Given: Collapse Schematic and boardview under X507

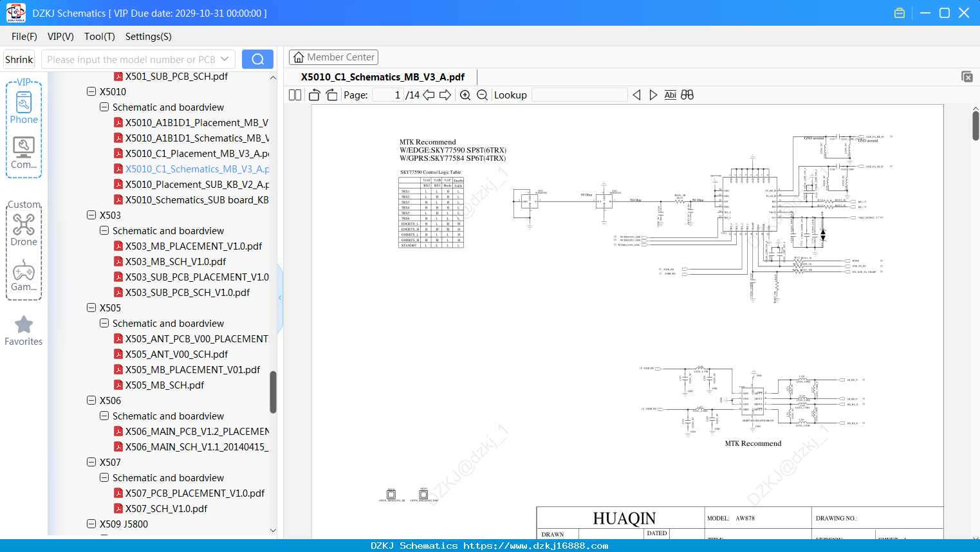Looking at the screenshot, I should coord(104,477).
